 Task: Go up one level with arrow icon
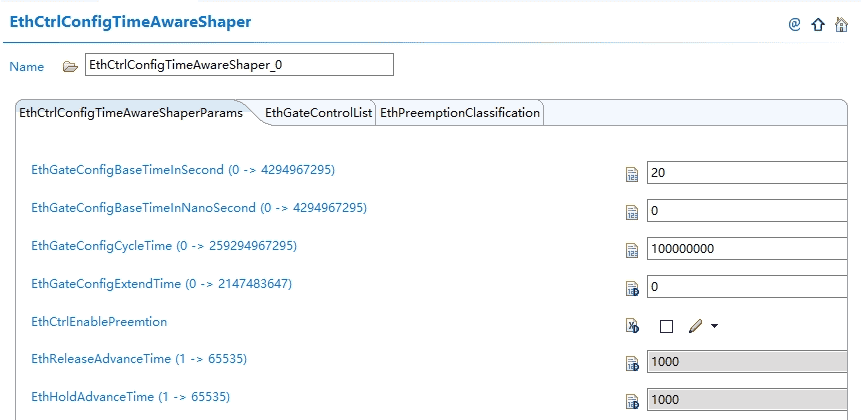tap(818, 24)
